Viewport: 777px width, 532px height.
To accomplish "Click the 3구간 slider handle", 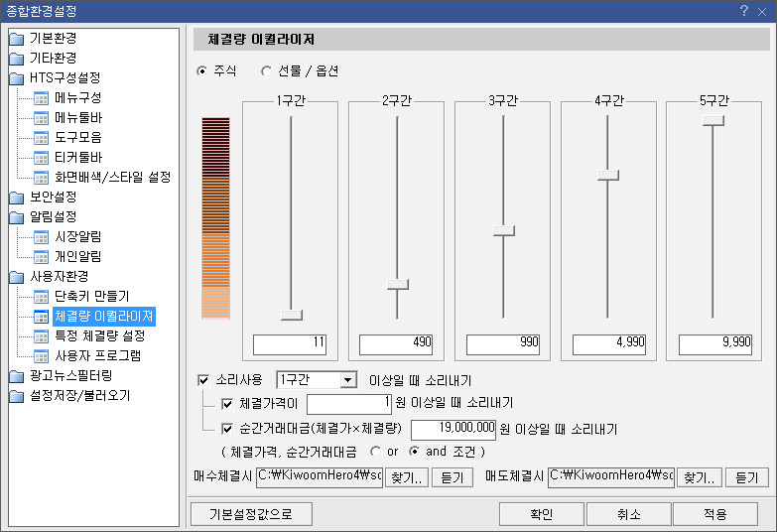I will click(504, 230).
